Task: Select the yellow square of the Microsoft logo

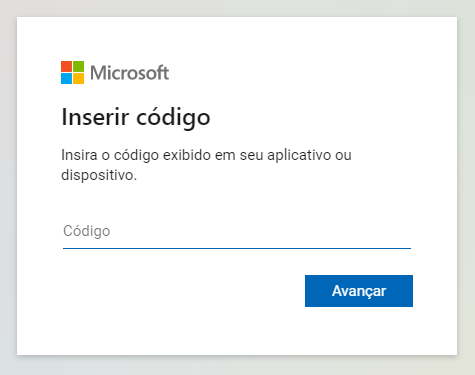Action: (79, 79)
